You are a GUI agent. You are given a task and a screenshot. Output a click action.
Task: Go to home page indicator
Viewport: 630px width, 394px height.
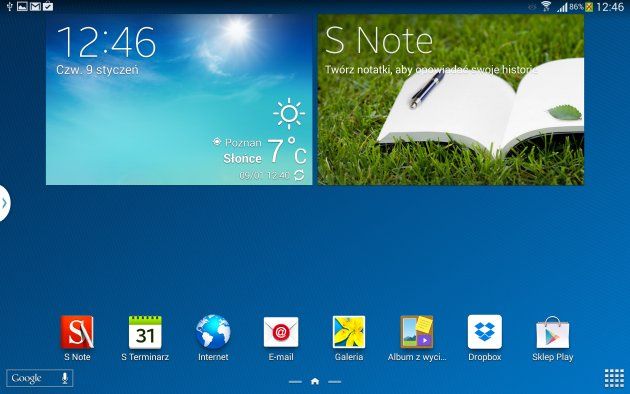tap(315, 381)
